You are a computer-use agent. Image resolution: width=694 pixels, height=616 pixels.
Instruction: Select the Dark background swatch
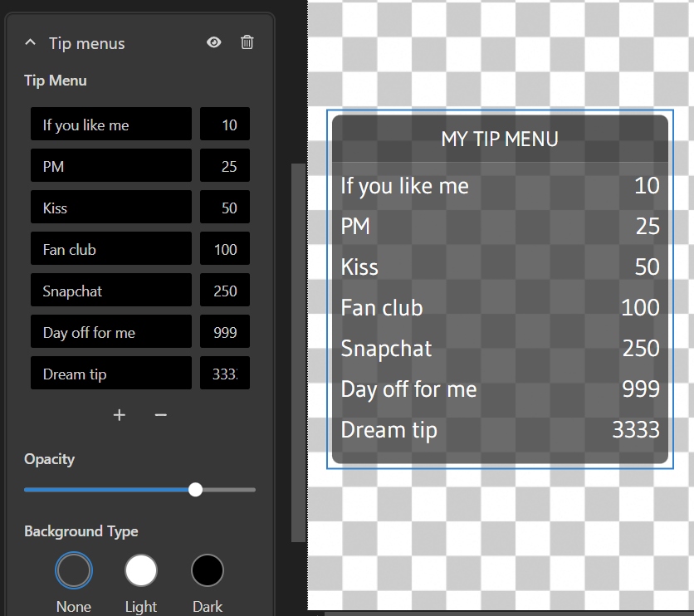point(207,570)
